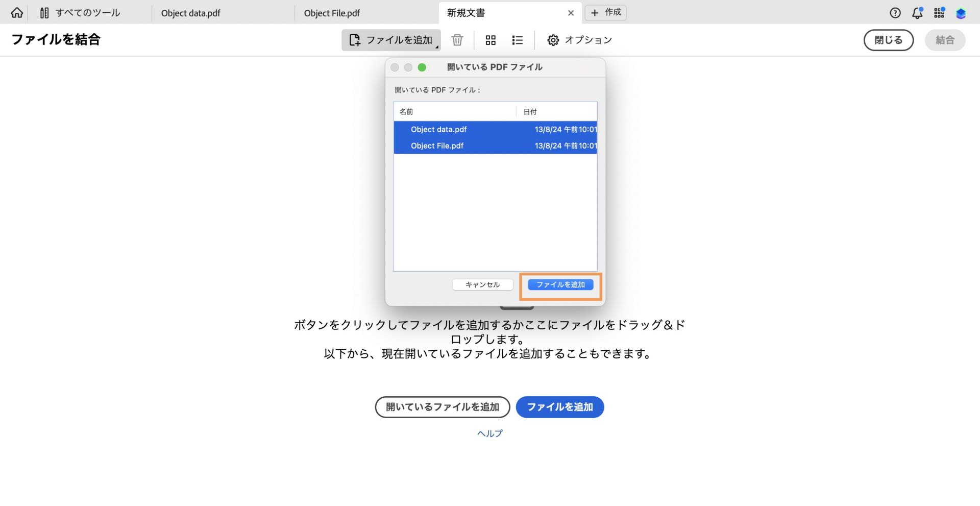Click the Add Files icon in the toolbar
This screenshot has height=506, width=980.
point(354,40)
